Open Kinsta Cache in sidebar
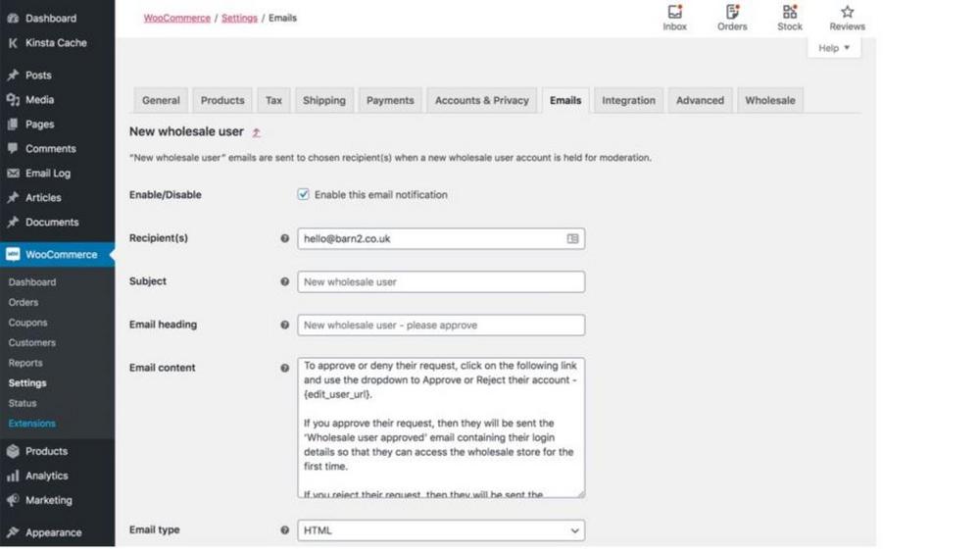The image size is (980, 553). click(56, 43)
